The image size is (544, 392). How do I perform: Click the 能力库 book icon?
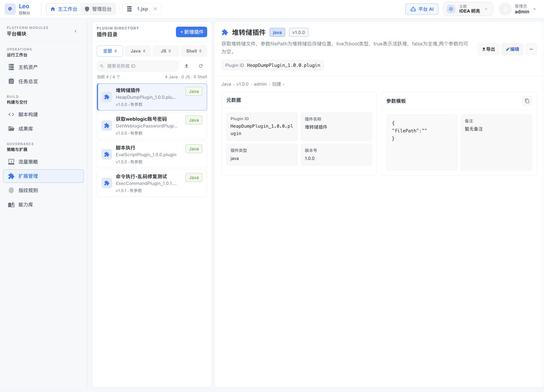[x=11, y=205]
